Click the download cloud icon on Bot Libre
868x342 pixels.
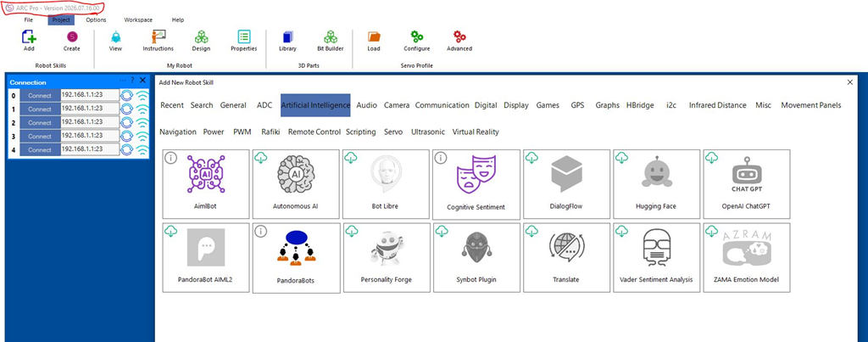(351, 158)
